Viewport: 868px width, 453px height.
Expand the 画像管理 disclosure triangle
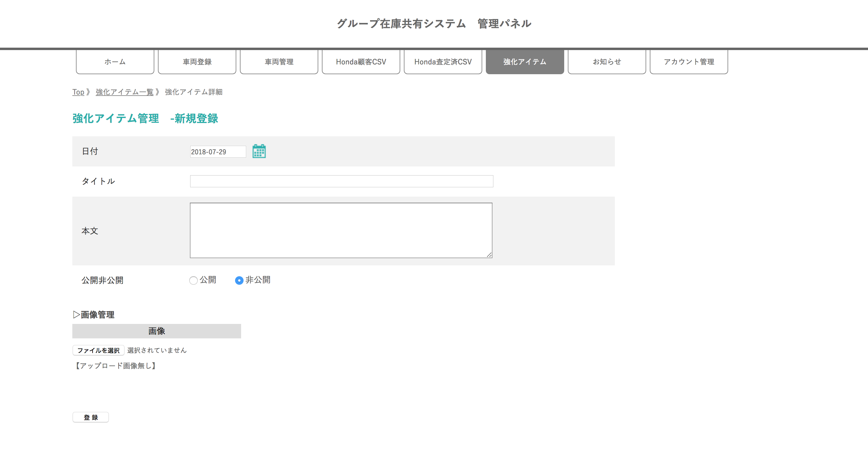[75, 314]
